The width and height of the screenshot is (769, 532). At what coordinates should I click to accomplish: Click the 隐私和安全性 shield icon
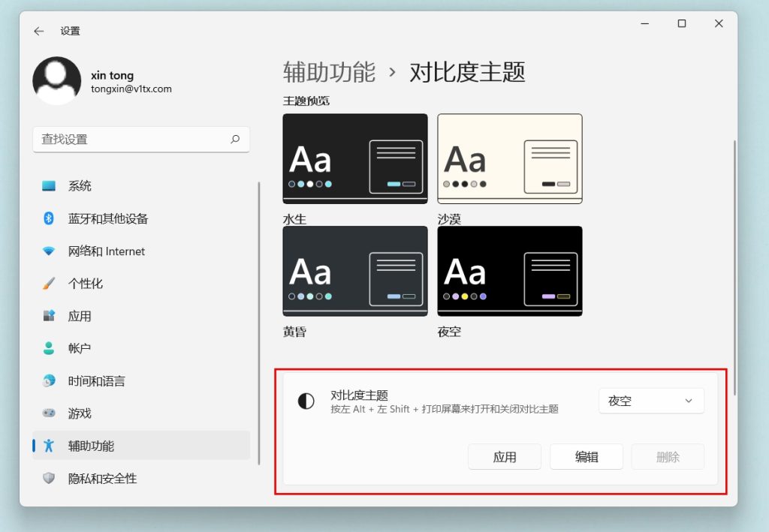[x=49, y=478]
